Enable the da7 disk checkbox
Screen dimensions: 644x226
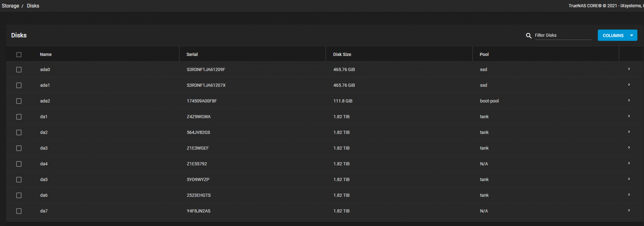[19, 211]
